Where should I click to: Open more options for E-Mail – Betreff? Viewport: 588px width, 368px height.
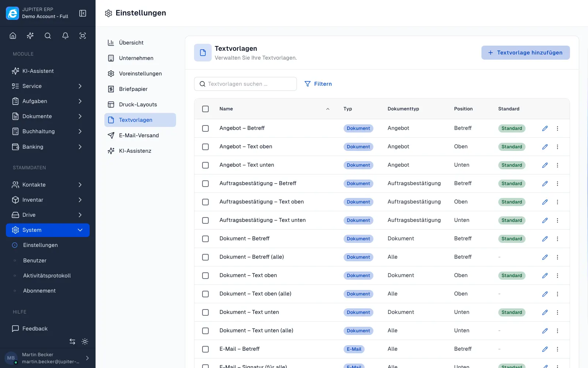pos(557,349)
